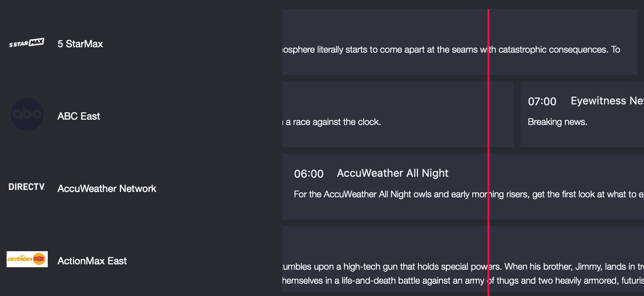
Task: Open the ActionMax movie about the high-tech gun
Action: 412,259
